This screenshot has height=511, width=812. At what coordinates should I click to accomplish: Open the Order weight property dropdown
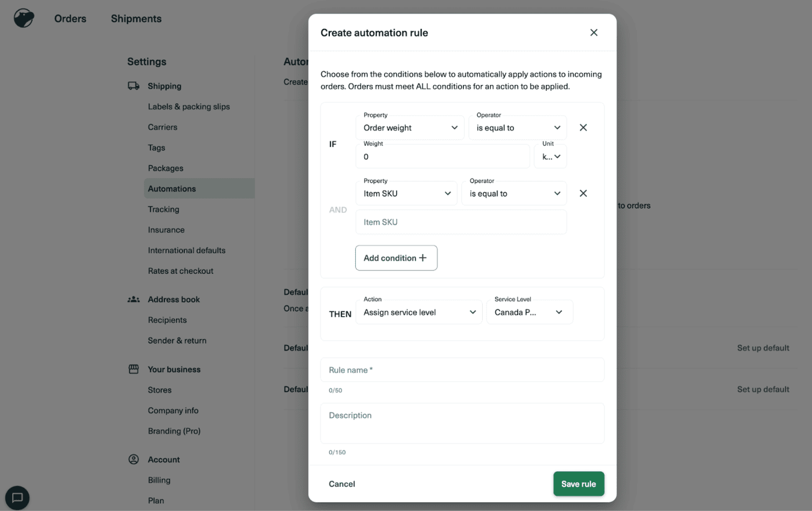click(410, 128)
